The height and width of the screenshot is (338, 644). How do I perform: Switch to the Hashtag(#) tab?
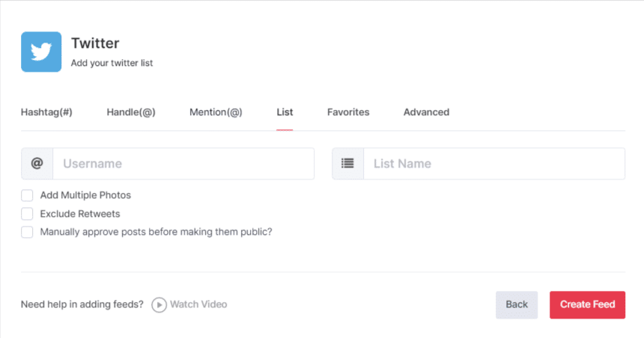click(x=46, y=112)
